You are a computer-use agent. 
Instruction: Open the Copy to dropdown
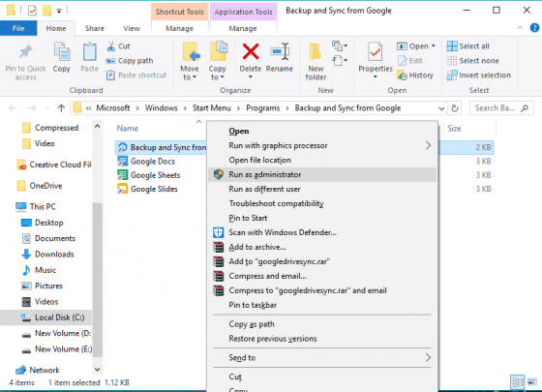tap(217, 73)
